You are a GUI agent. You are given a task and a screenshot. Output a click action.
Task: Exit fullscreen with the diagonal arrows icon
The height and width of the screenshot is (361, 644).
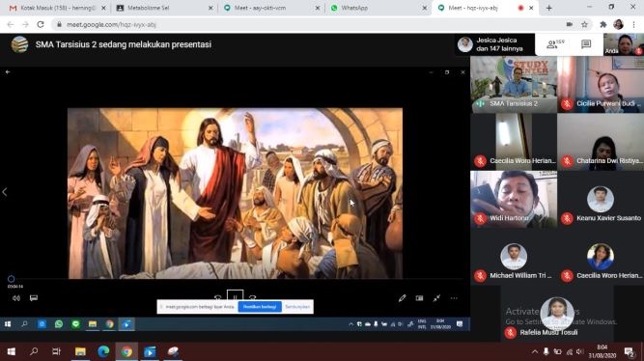click(436, 298)
